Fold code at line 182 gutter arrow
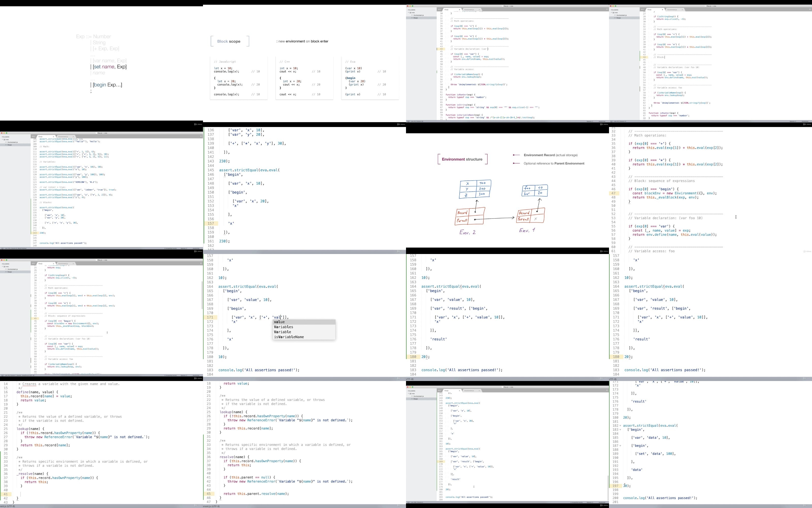 coord(620,426)
